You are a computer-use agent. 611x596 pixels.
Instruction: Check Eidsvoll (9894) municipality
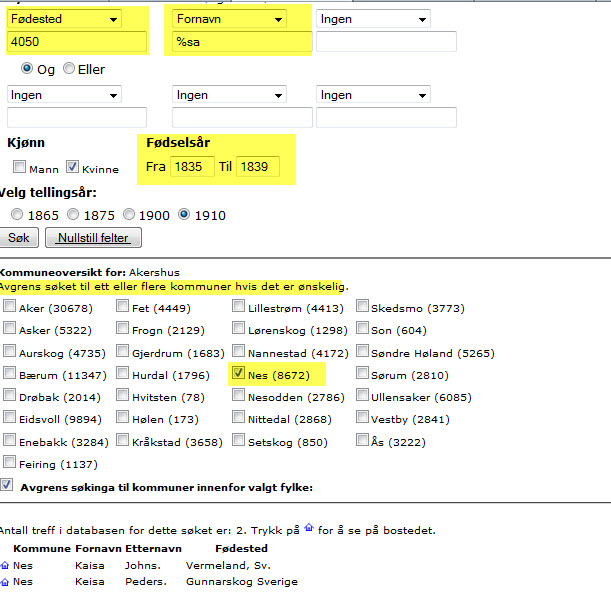[9, 417]
